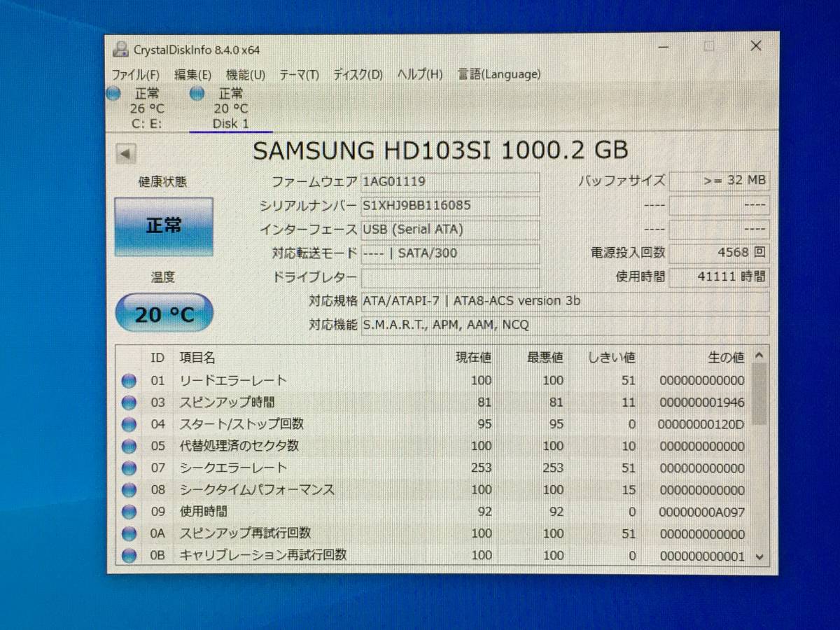Click the status orb for ID 0A
The height and width of the screenshot is (630, 840).
[x=129, y=533]
